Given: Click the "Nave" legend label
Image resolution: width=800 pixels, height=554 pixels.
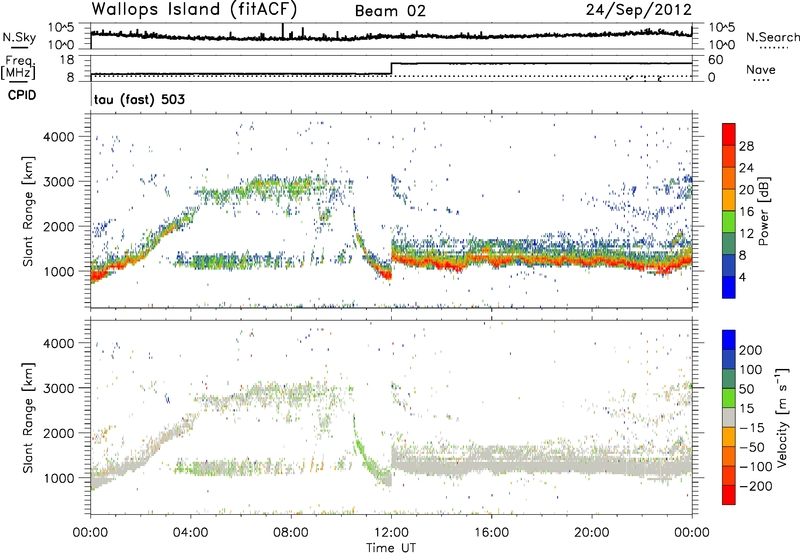Looking at the screenshot, I should (x=761, y=69).
